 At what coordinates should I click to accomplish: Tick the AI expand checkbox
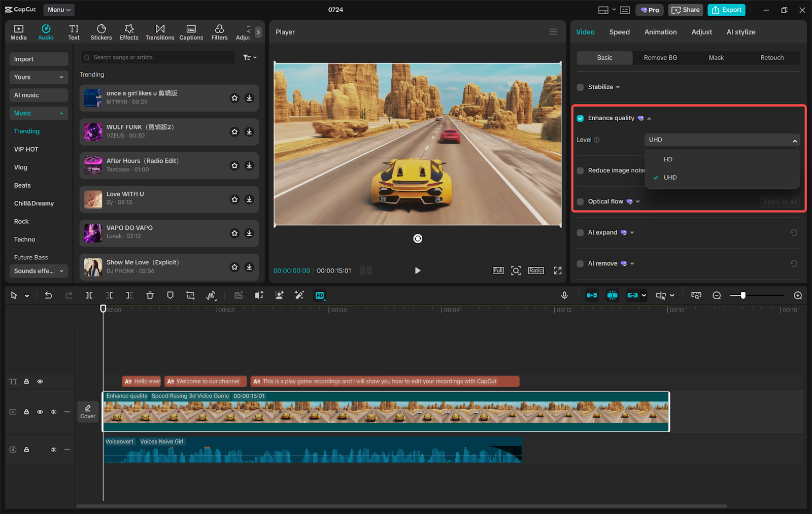pyautogui.click(x=580, y=233)
